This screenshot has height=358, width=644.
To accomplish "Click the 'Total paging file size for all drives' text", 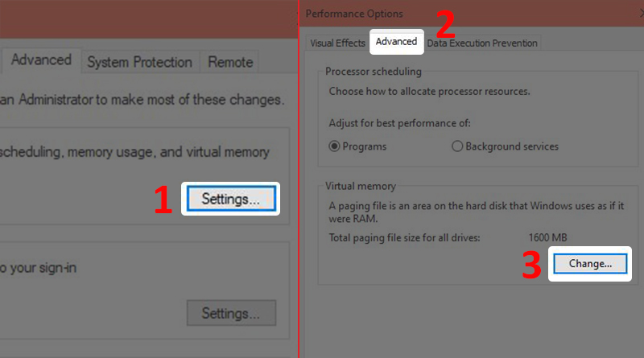I will coord(405,238).
